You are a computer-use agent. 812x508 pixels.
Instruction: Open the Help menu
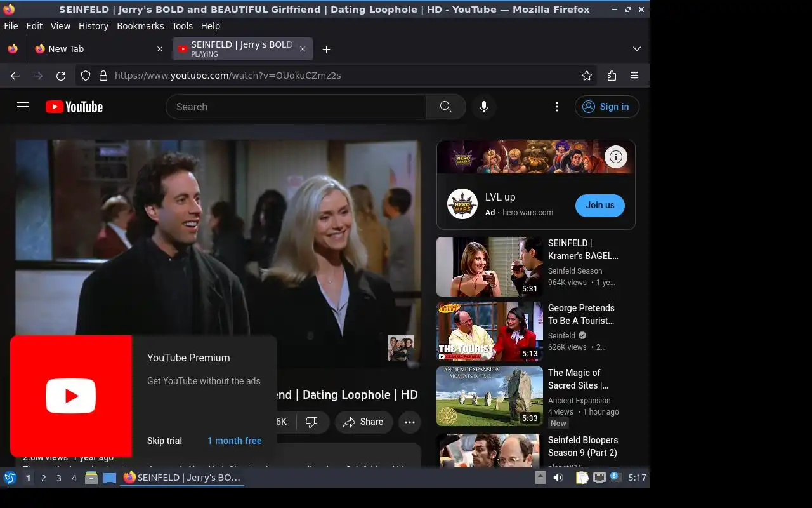point(211,26)
